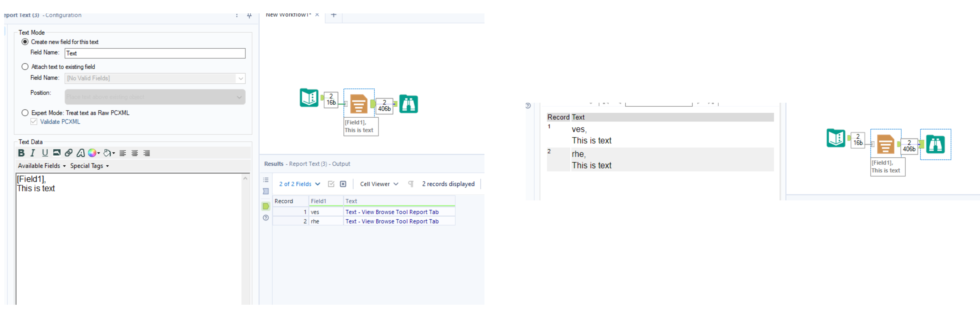980x334 pixels.
Task: Select the Attach text to existing field option
Action: click(25, 67)
